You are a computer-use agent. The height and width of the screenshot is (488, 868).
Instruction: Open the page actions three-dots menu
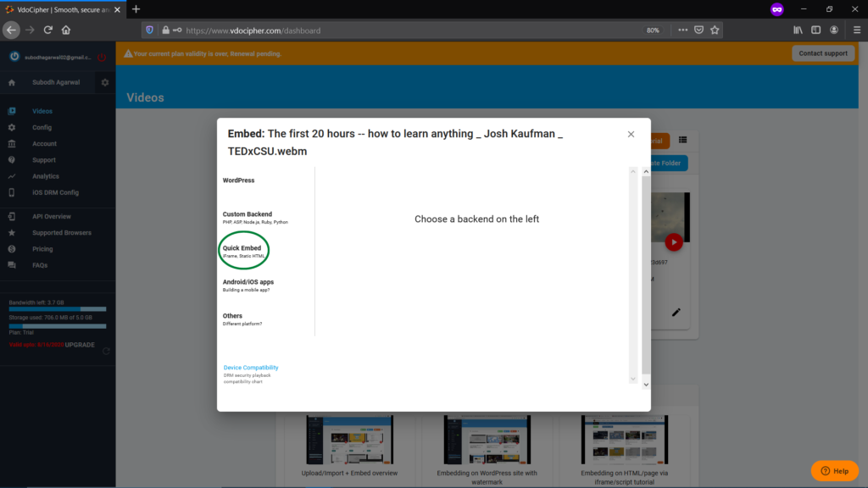682,30
